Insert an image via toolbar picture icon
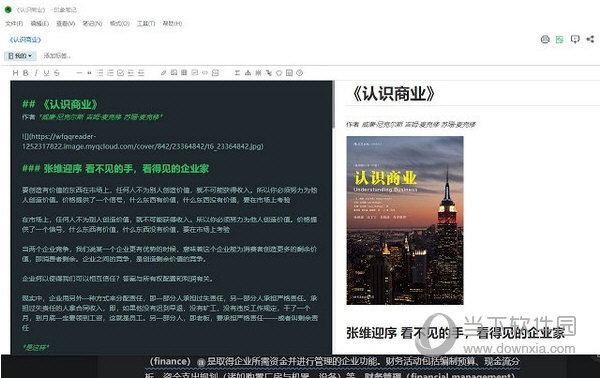600x378 pixels. tap(174, 73)
